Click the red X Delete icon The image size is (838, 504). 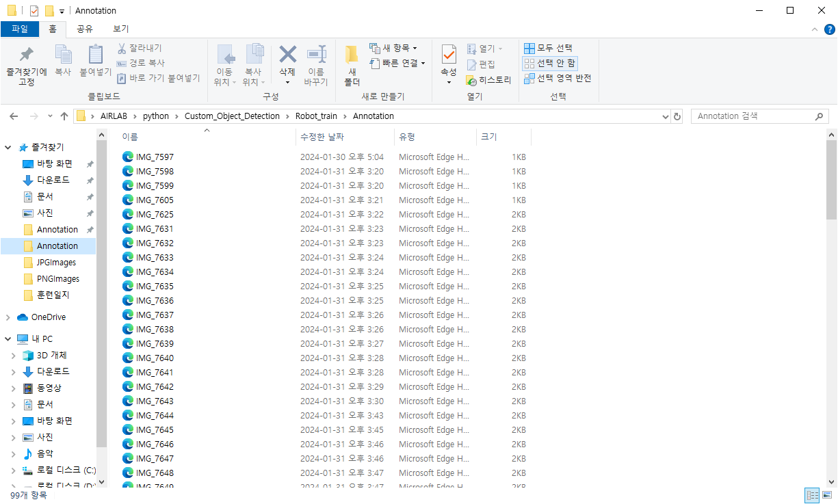287,55
